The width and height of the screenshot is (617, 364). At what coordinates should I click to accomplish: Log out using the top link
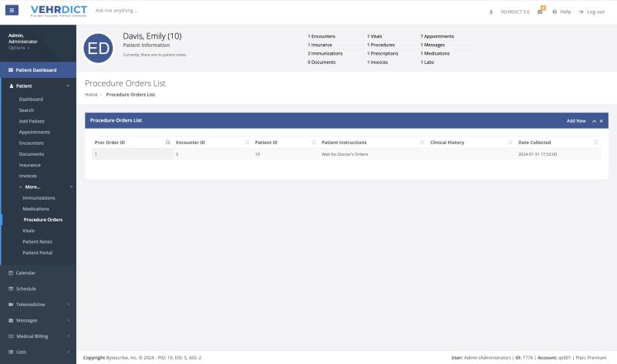point(592,12)
